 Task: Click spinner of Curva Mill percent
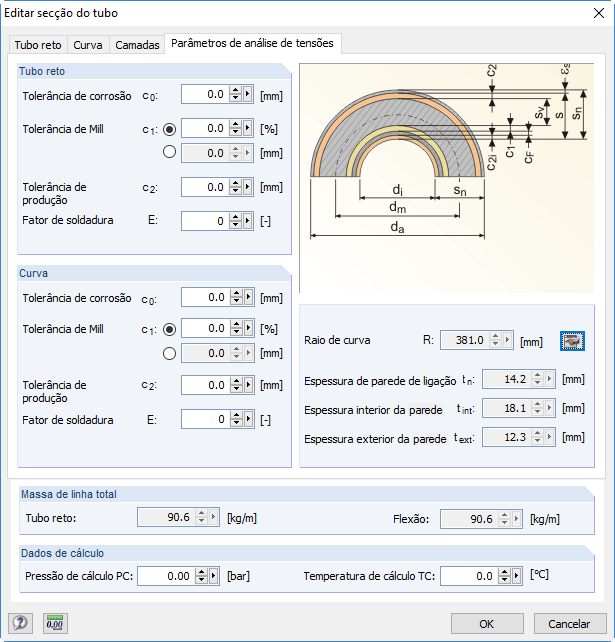coord(236,328)
